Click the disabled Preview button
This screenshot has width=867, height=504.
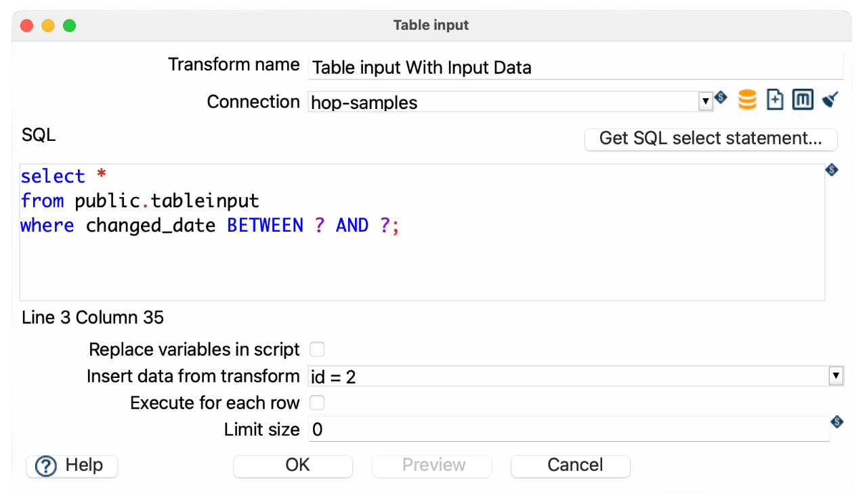coord(431,465)
